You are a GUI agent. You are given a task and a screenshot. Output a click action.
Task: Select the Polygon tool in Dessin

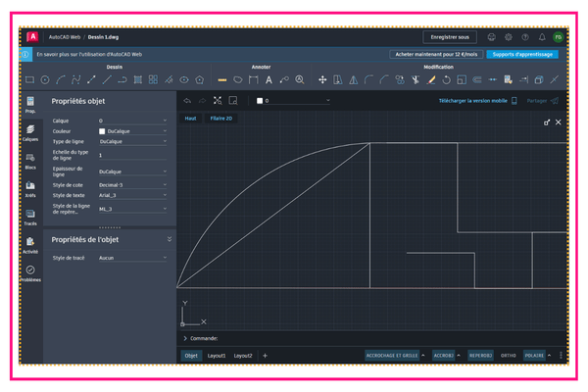click(200, 79)
